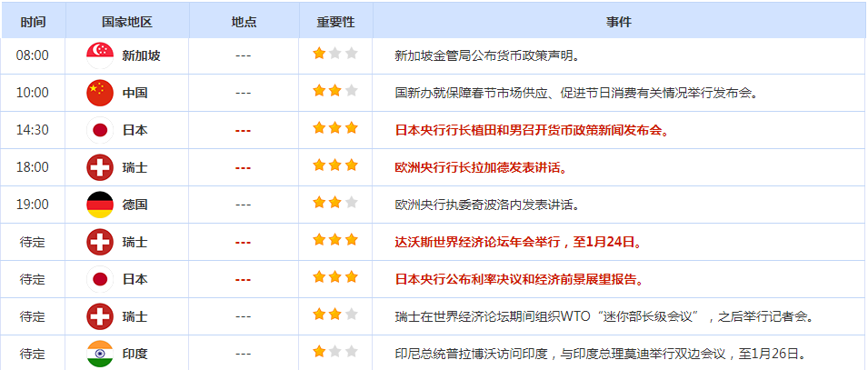Open event 达沃斯世界经济论坛年会举行
This screenshot has height=370, width=868.
[x=519, y=242]
